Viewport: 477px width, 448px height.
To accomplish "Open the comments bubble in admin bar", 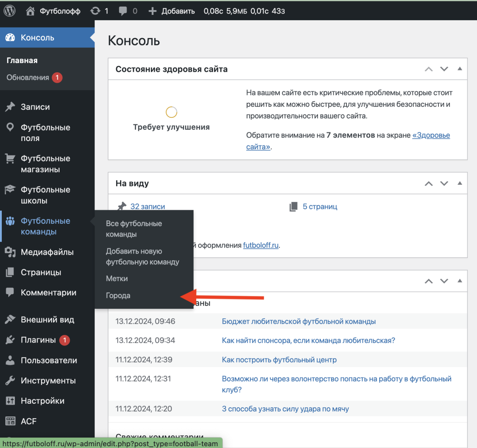I will pos(123,11).
